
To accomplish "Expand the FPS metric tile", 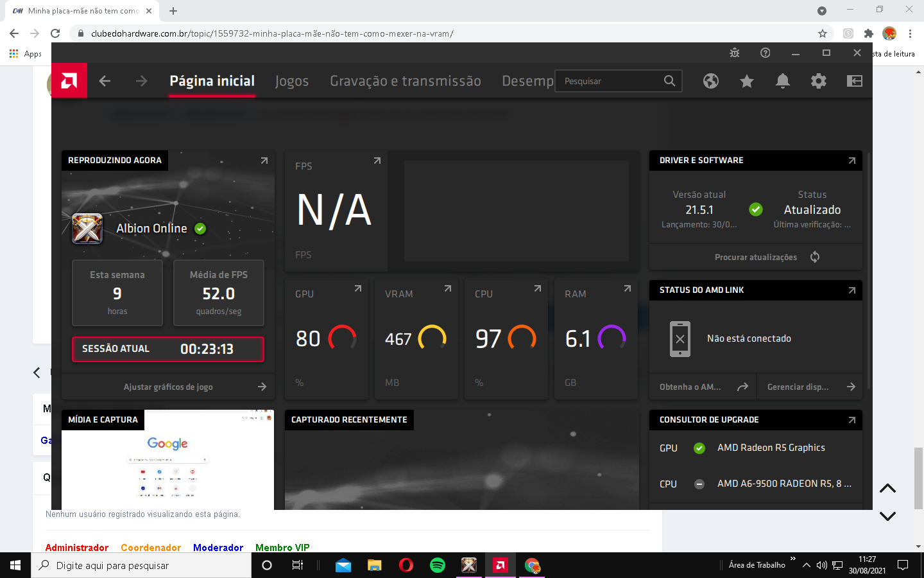I will (377, 161).
